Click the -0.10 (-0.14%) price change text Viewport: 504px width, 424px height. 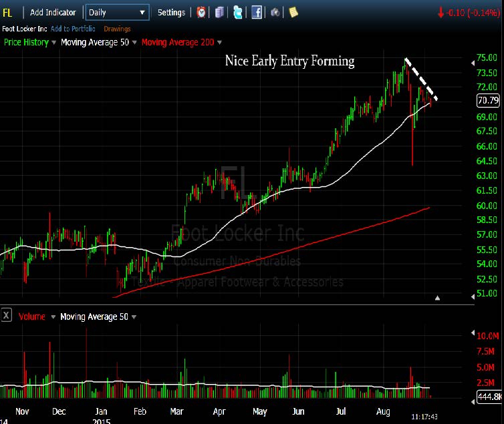coord(473,13)
